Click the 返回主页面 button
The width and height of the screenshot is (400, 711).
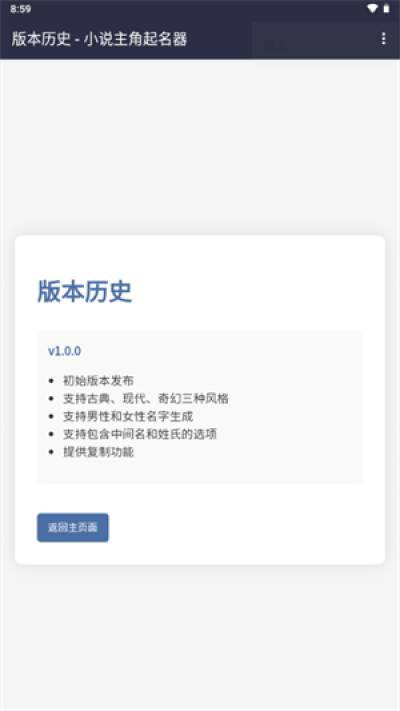[73, 527]
